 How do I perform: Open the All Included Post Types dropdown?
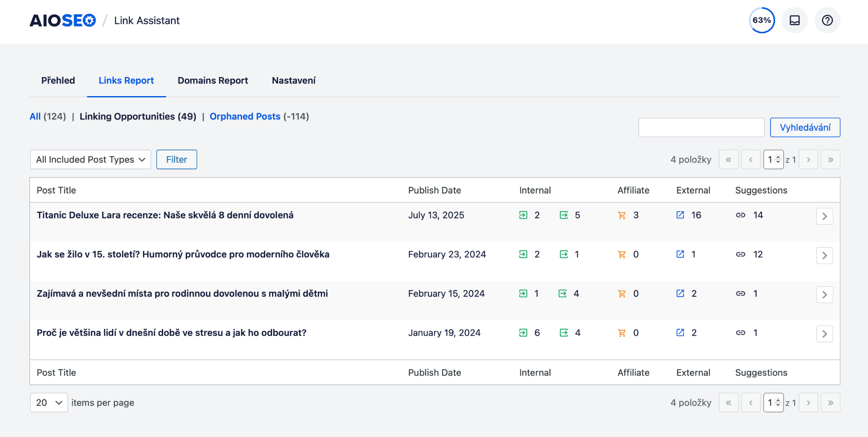pos(90,160)
